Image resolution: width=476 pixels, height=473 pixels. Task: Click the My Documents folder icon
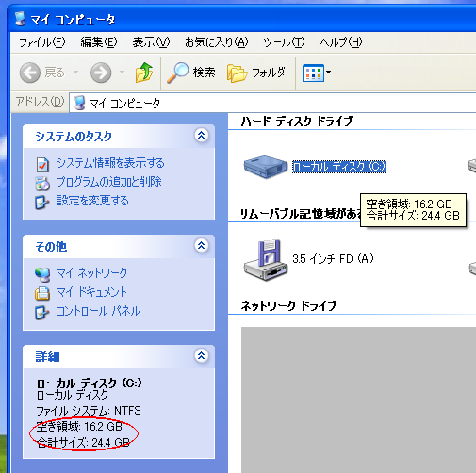coord(42,293)
